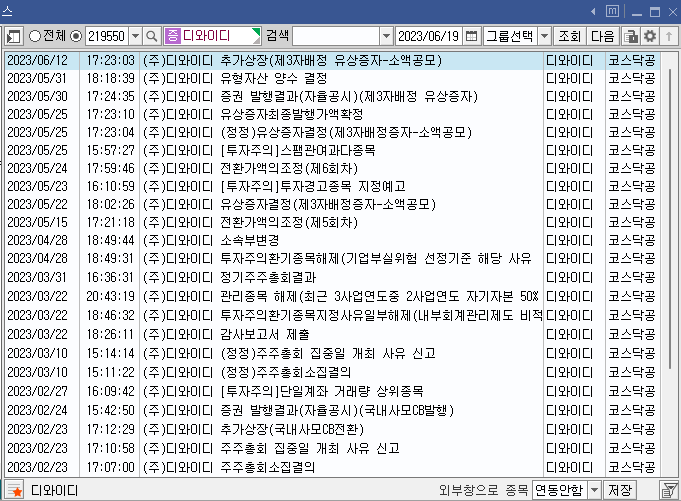Click the left arrow icon in title bar
This screenshot has width=681, height=501.
[593, 12]
